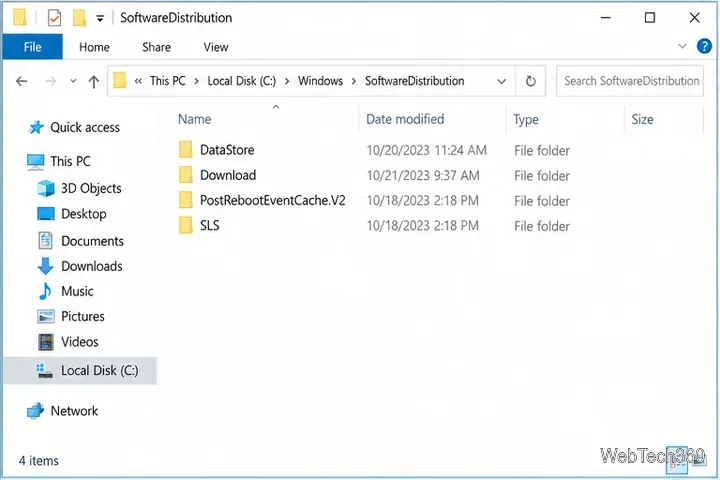The height and width of the screenshot is (480, 720).
Task: Open the Recent locations dropdown
Action: point(73,81)
